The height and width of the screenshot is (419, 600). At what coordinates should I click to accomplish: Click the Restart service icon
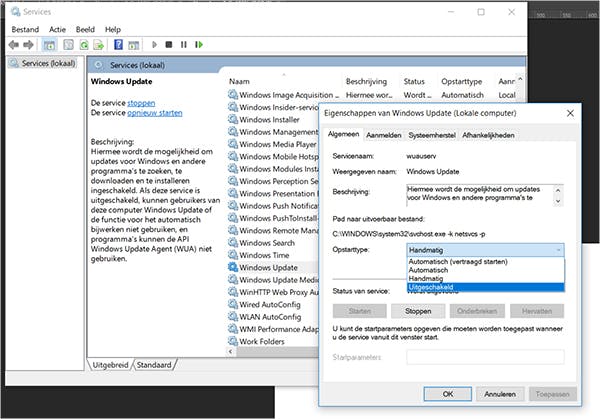[199, 45]
